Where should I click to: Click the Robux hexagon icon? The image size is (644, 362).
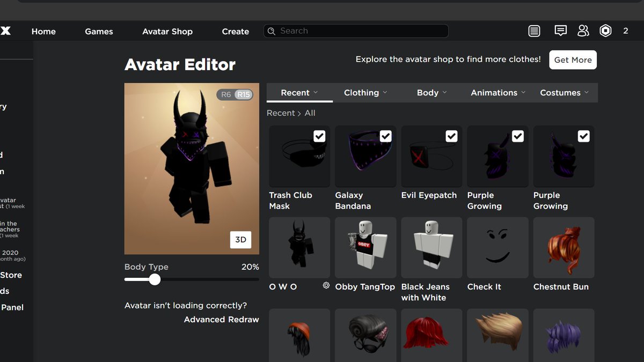coord(605,31)
